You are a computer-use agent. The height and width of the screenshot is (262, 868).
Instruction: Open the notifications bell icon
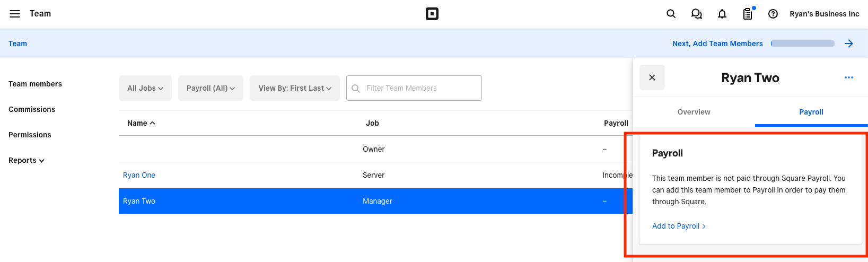[722, 14]
